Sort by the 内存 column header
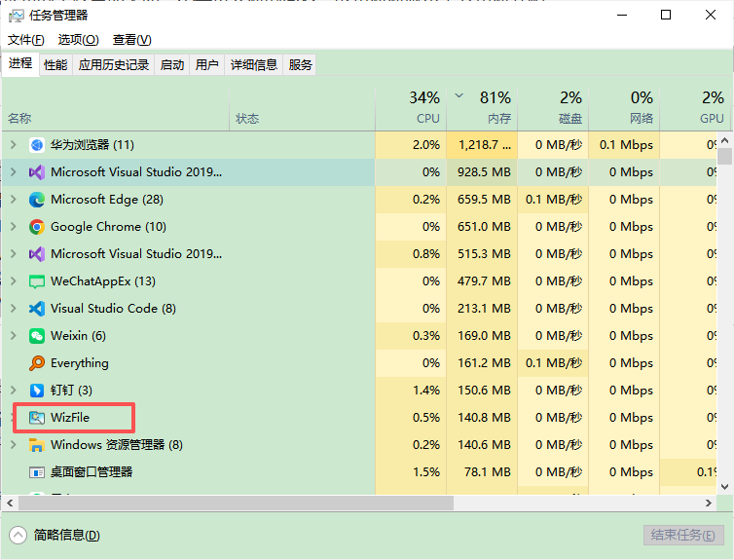The width and height of the screenshot is (734, 560). pos(482,109)
